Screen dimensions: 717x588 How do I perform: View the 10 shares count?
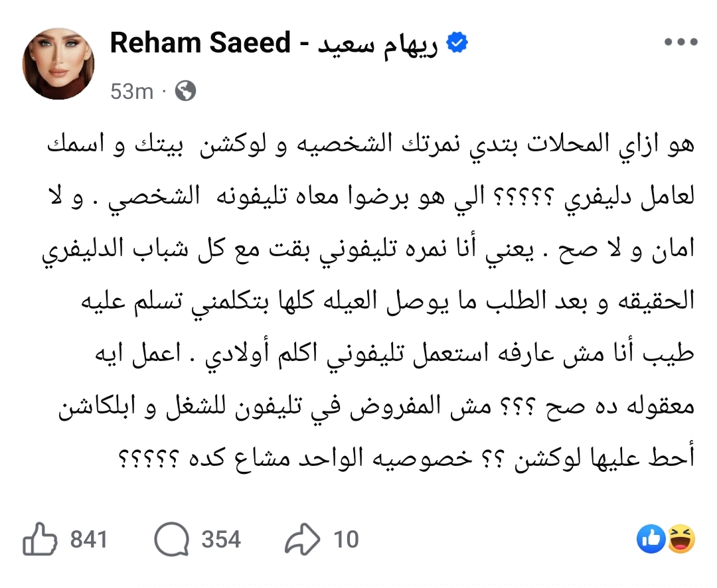click(346, 540)
